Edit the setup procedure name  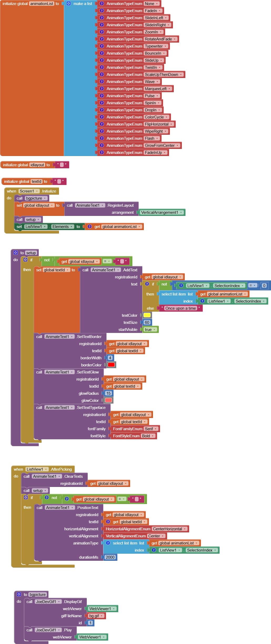point(31,253)
